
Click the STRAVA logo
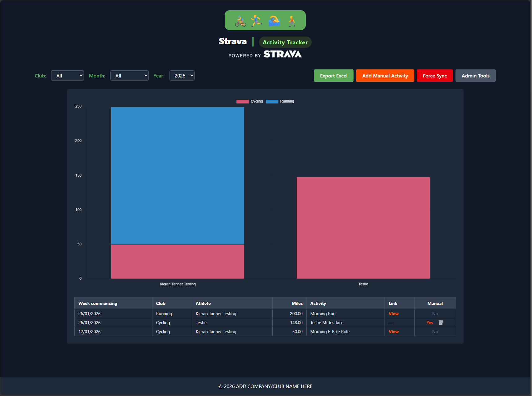[x=283, y=54]
